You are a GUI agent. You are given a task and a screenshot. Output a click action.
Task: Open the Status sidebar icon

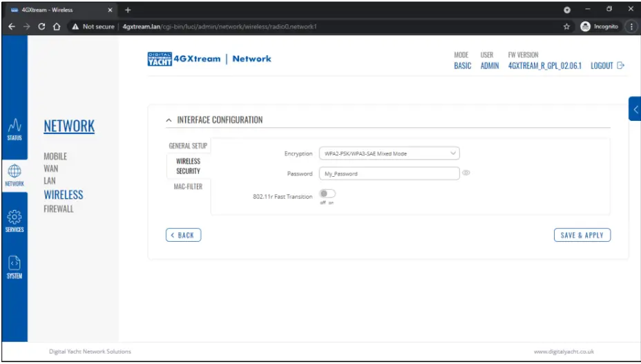[x=15, y=128]
